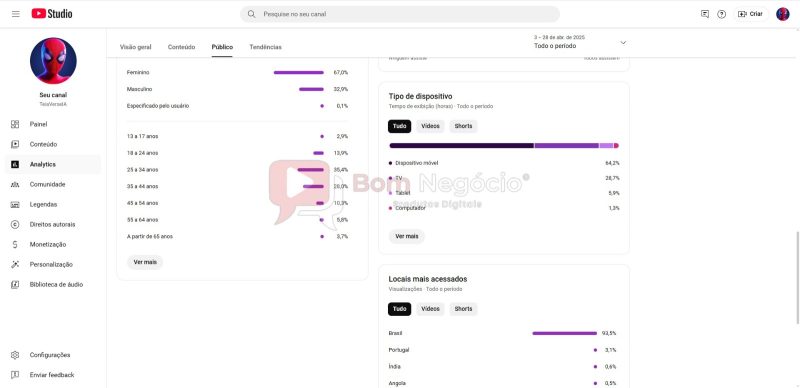Viewport: 800px width, 388px height.
Task: Expand the Todo o período date dropdown
Action: click(x=580, y=42)
